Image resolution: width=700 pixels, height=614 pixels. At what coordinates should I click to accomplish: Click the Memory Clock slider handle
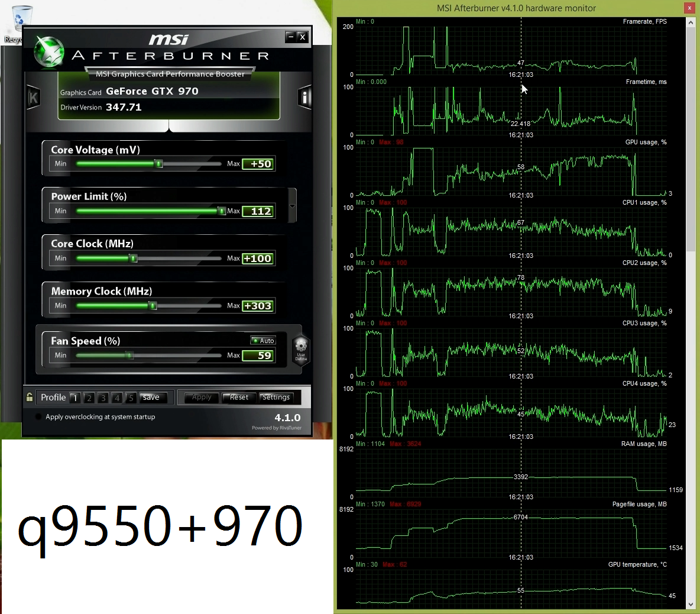coord(153,305)
